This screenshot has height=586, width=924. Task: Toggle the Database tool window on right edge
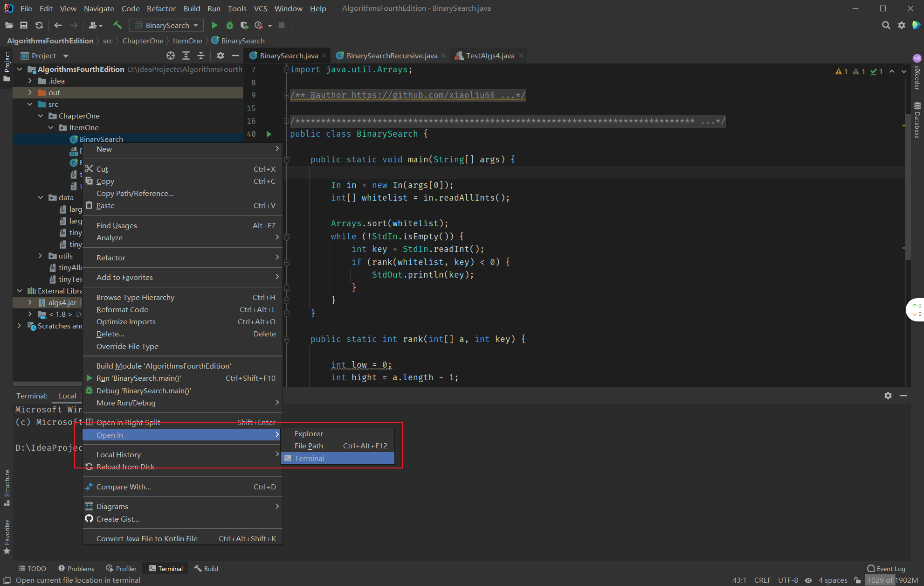917,120
